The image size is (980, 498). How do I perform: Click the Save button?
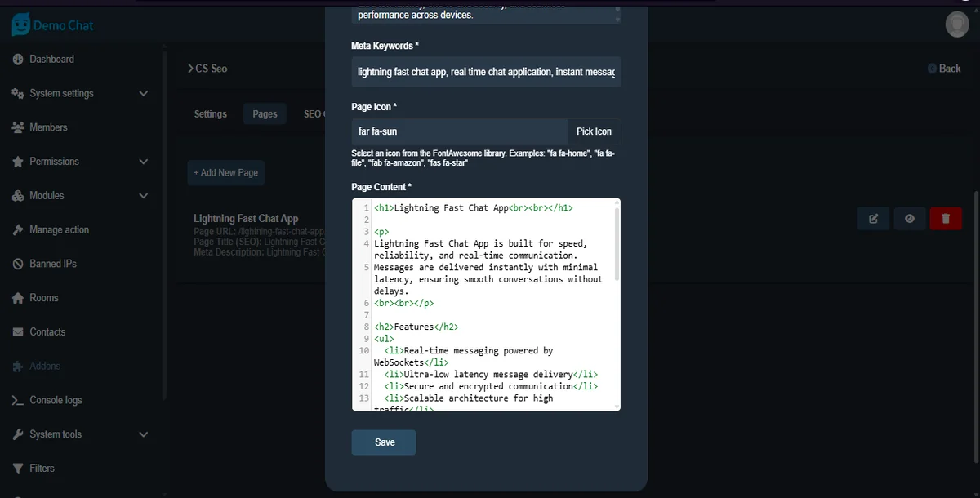383,442
